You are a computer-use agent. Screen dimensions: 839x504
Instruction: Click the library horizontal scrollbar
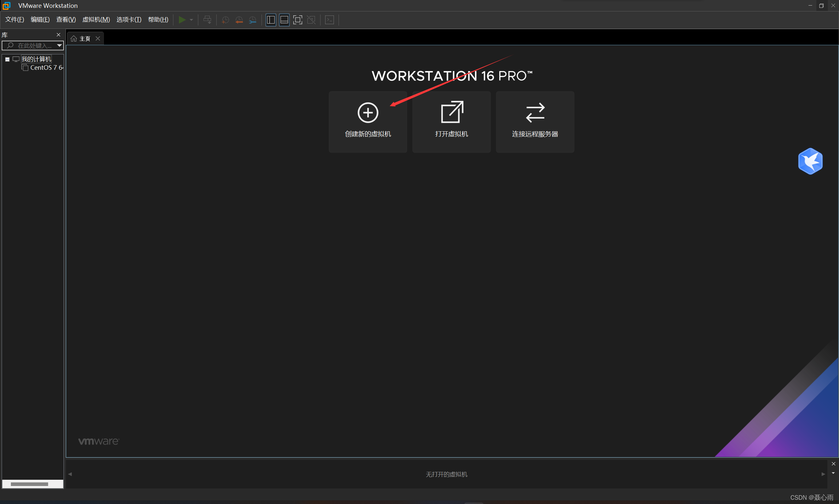click(29, 484)
